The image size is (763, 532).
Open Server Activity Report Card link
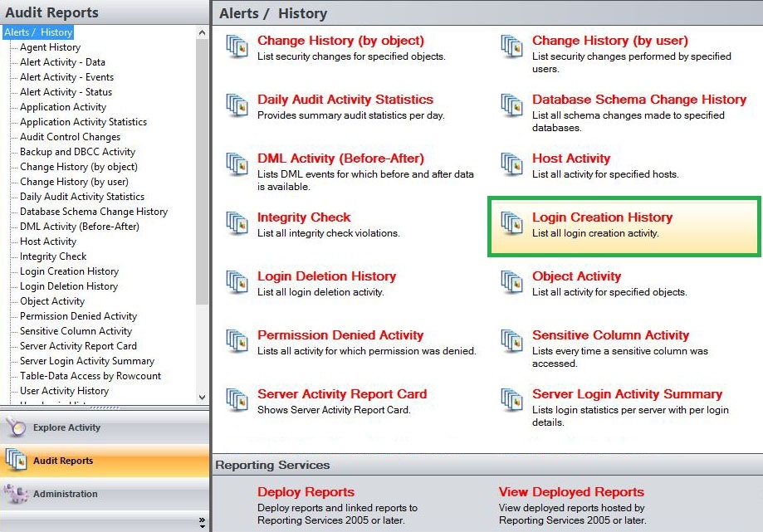342,393
